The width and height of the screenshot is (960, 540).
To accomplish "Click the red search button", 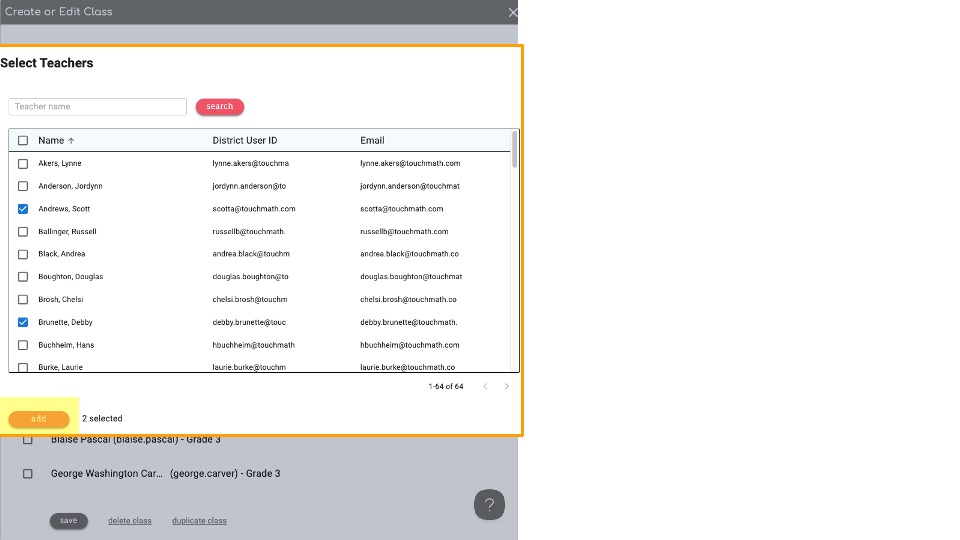I will [x=220, y=107].
